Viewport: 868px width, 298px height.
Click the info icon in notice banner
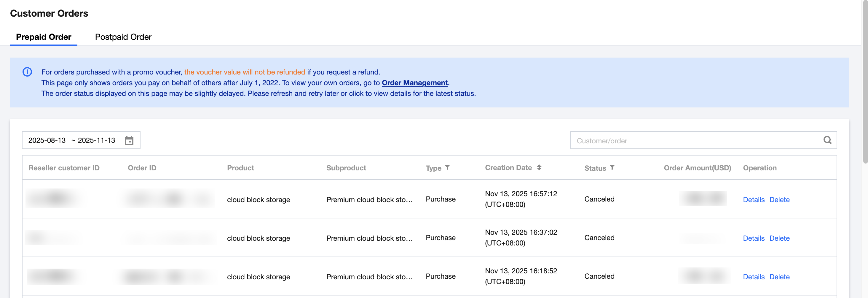27,72
